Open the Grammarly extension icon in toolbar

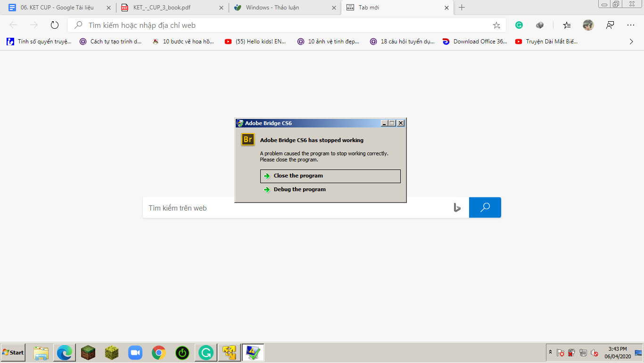[519, 25]
